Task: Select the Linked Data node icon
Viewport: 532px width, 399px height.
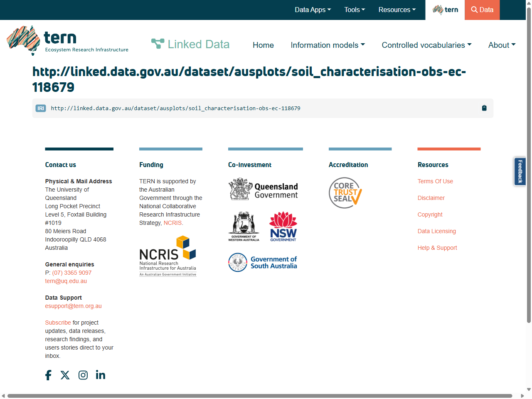Action: click(158, 43)
